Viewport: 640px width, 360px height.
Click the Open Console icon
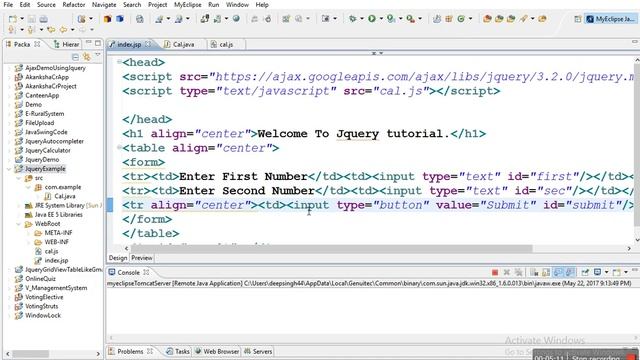(x=617, y=272)
